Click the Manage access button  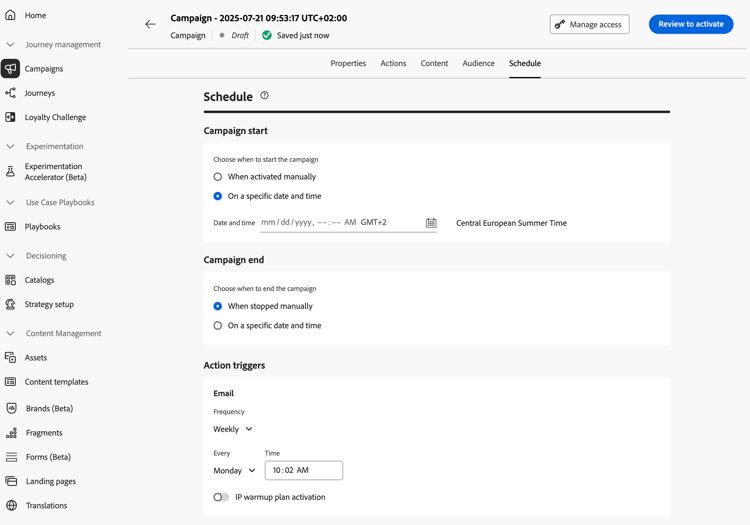pyautogui.click(x=589, y=24)
